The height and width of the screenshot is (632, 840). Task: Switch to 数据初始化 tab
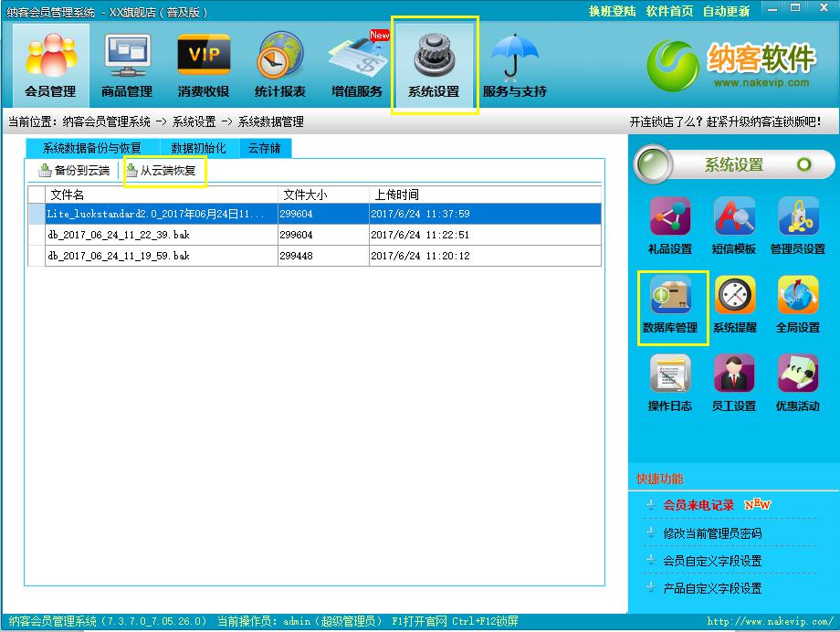coord(198,148)
